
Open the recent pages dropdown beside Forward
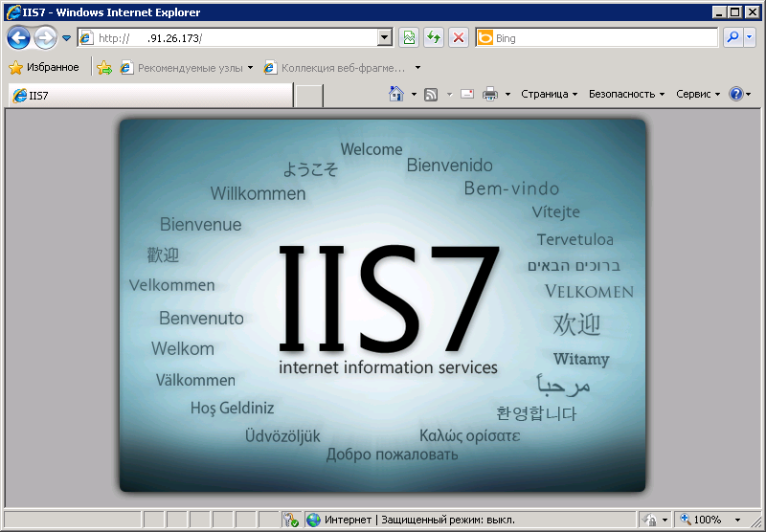[x=66, y=37]
